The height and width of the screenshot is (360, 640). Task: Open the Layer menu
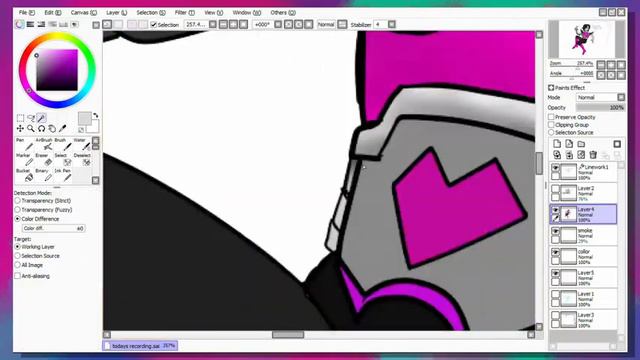pyautogui.click(x=116, y=13)
